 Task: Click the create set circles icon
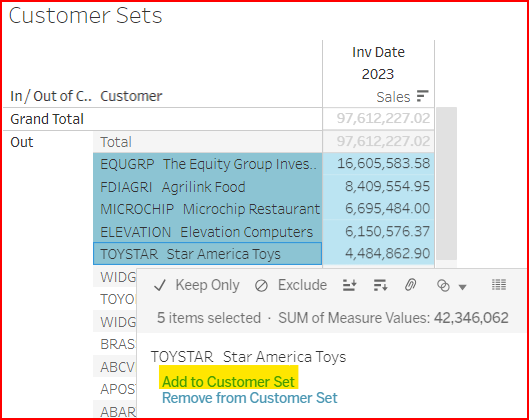(x=443, y=286)
